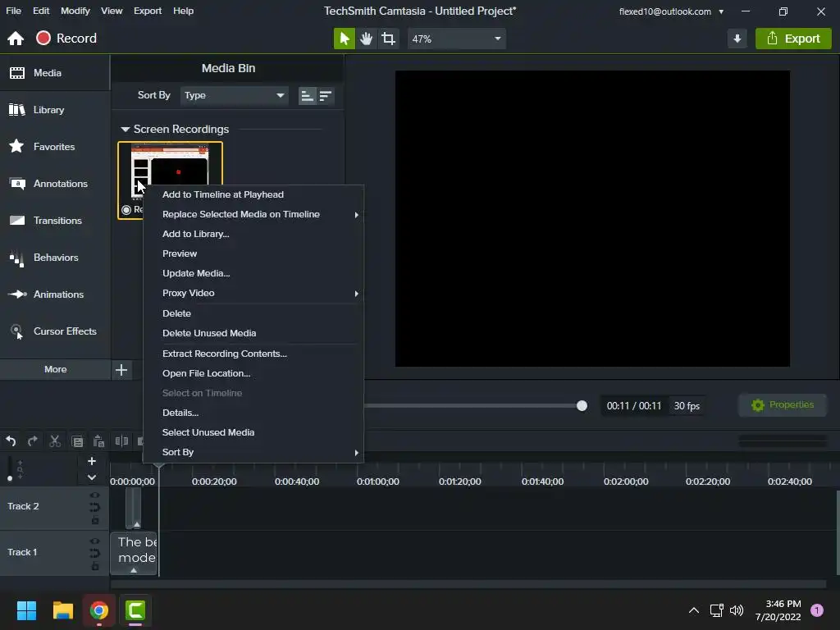Go to the Home screen icon

click(16, 39)
